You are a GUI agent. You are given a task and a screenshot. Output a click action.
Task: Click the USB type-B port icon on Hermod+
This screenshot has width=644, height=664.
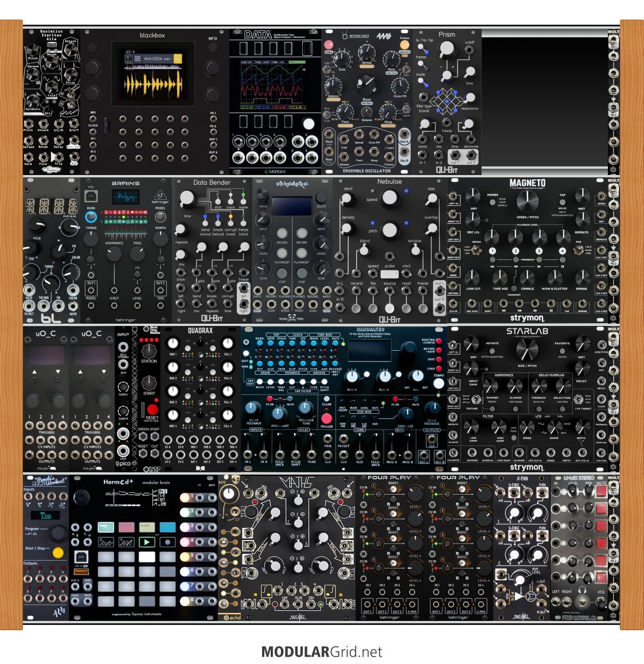(81, 556)
